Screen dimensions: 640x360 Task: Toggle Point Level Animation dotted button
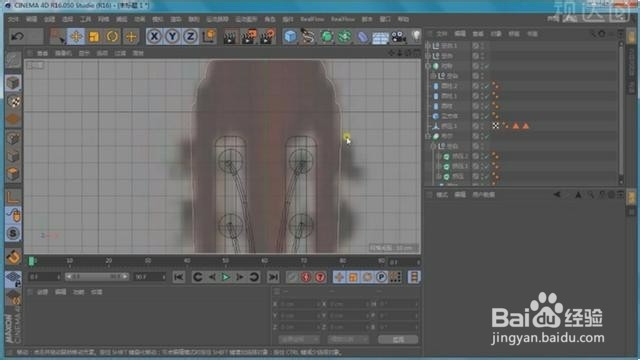(x=395, y=277)
